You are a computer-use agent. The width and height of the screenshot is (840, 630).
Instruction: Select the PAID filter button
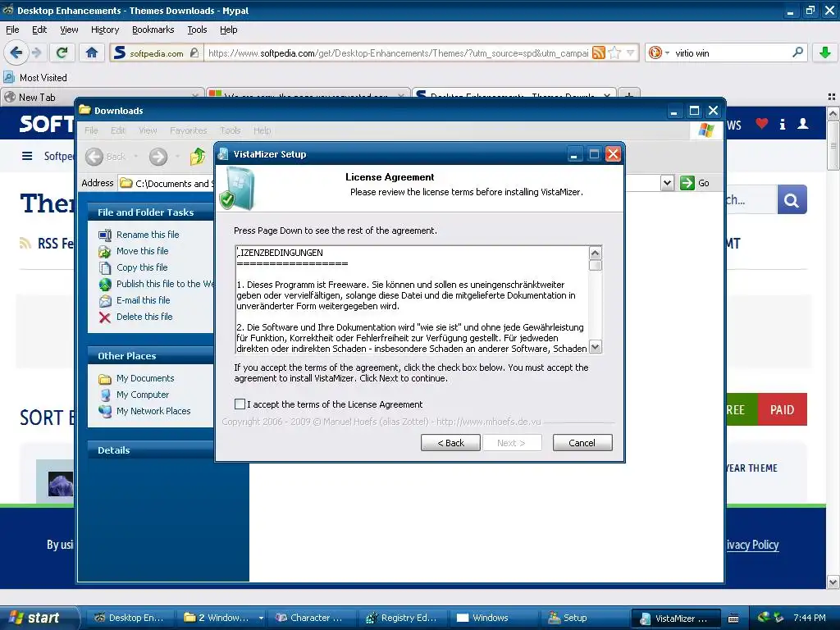[782, 410]
